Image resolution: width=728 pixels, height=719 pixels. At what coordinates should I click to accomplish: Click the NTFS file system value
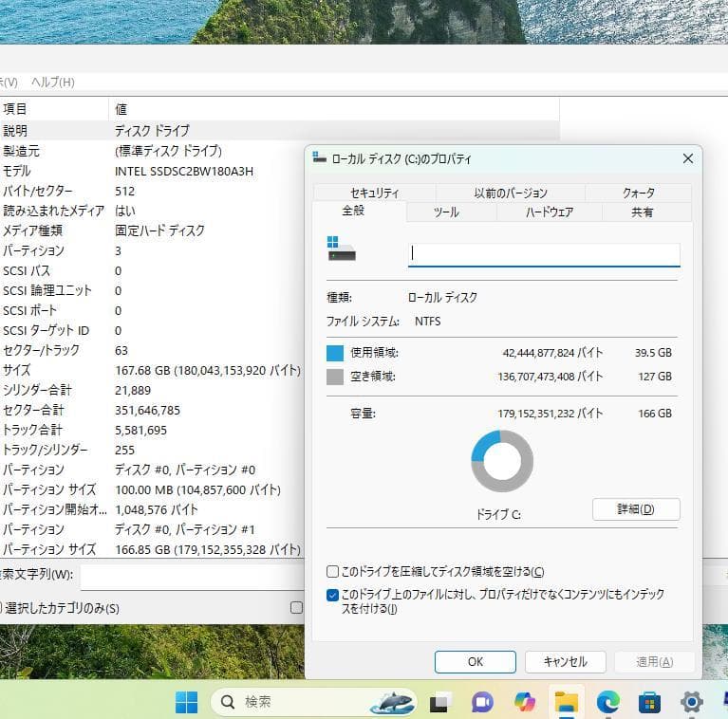coord(428,321)
